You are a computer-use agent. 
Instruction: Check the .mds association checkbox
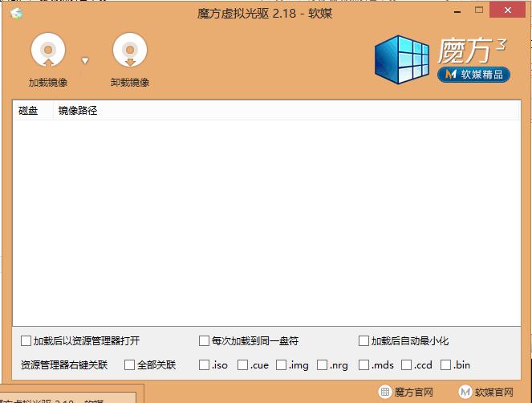coord(363,365)
